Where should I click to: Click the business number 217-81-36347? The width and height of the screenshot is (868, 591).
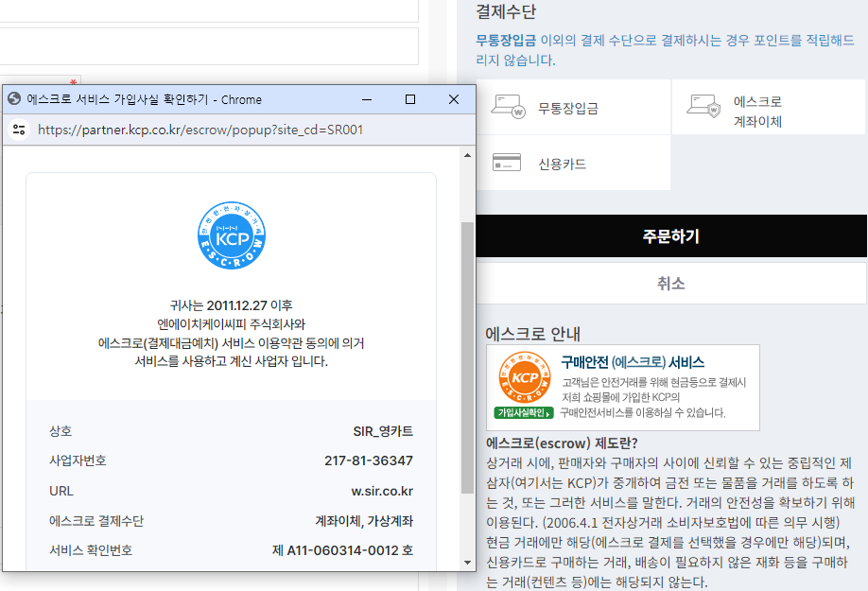click(x=369, y=461)
